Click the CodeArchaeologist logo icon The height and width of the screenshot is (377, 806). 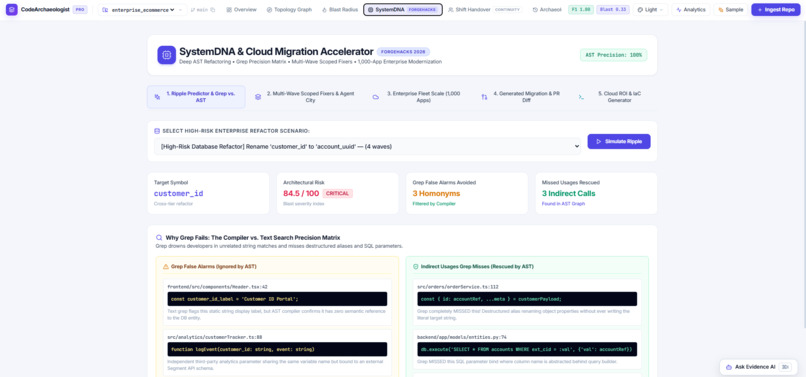[11, 9]
